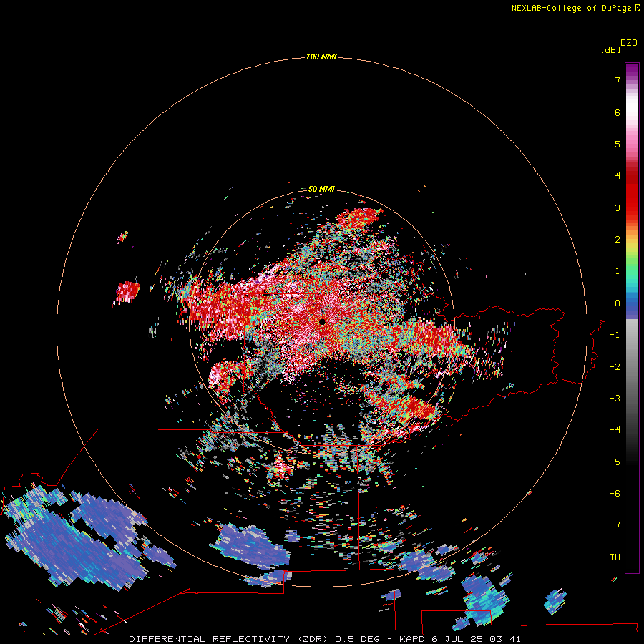Click the radar site black center dot

[322, 322]
